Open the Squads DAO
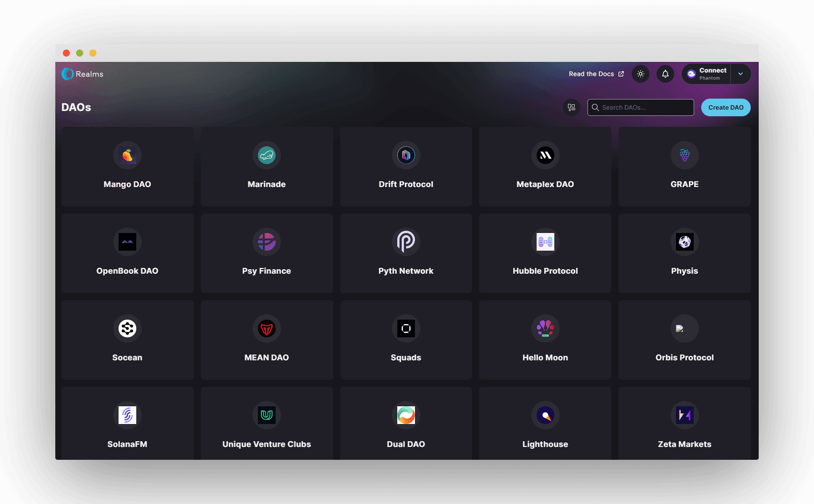This screenshot has width=814, height=504. (x=406, y=340)
